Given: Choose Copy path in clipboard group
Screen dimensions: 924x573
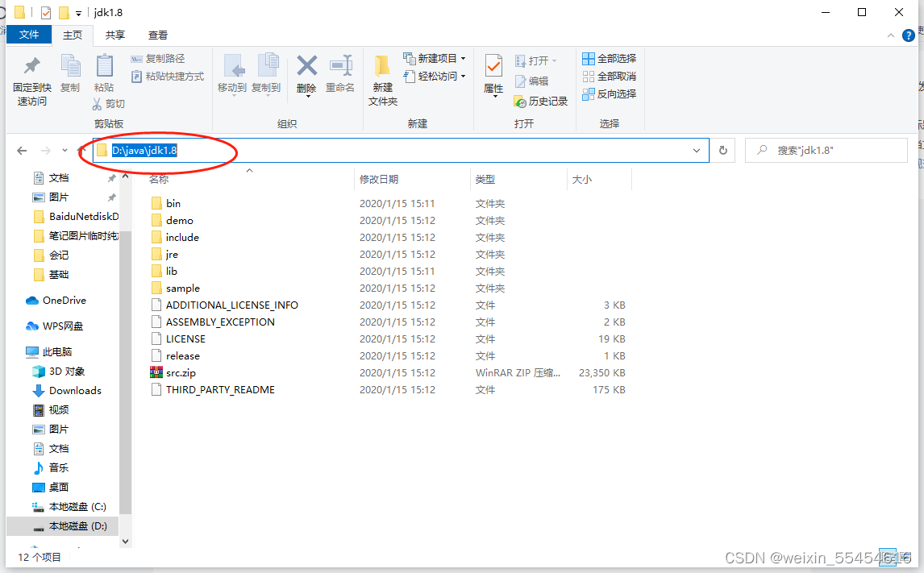Looking at the screenshot, I should (158, 58).
